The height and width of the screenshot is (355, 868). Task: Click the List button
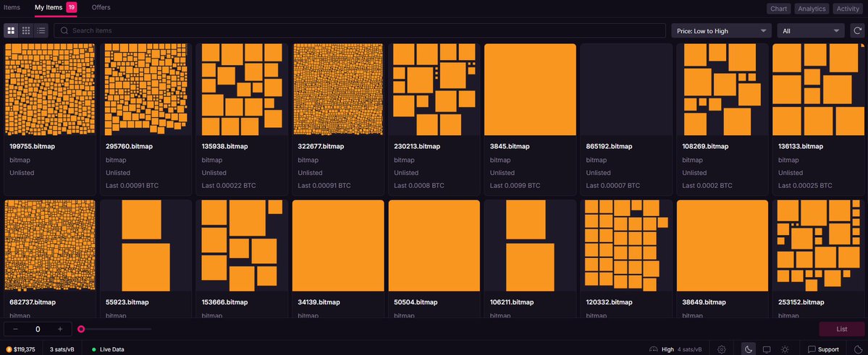pos(841,329)
